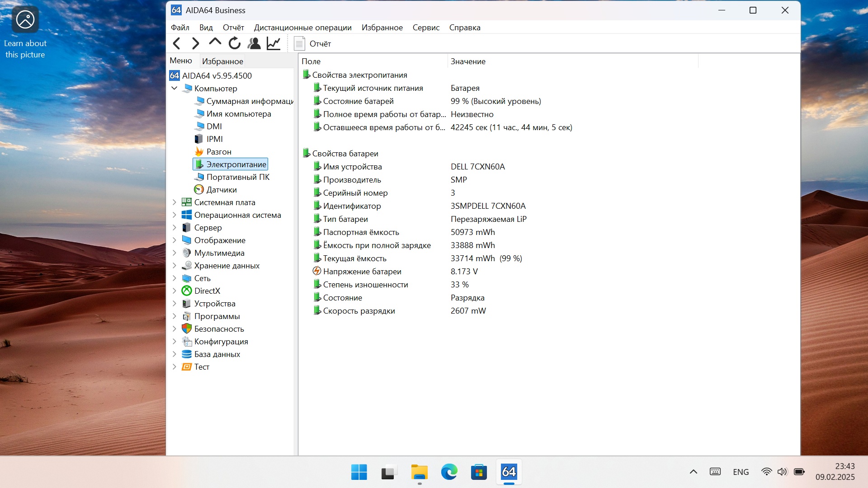
Task: Click the AIDA64 taskbar icon
Action: click(x=509, y=472)
